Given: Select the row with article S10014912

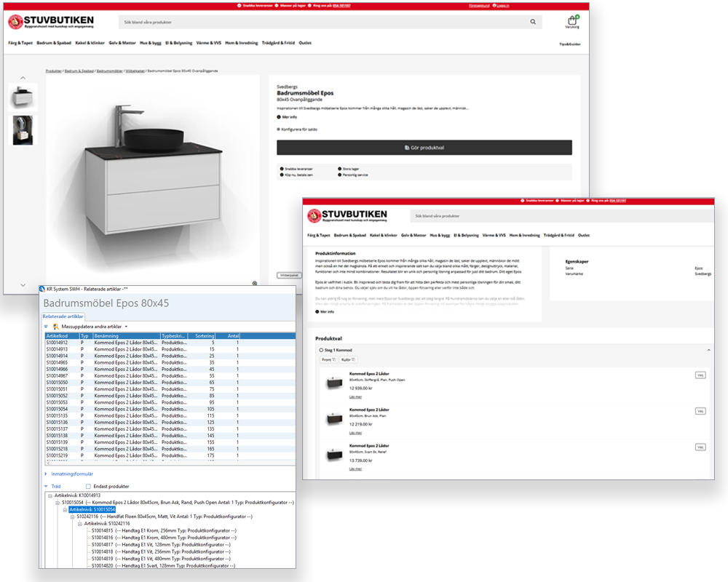Looking at the screenshot, I should tap(170, 343).
